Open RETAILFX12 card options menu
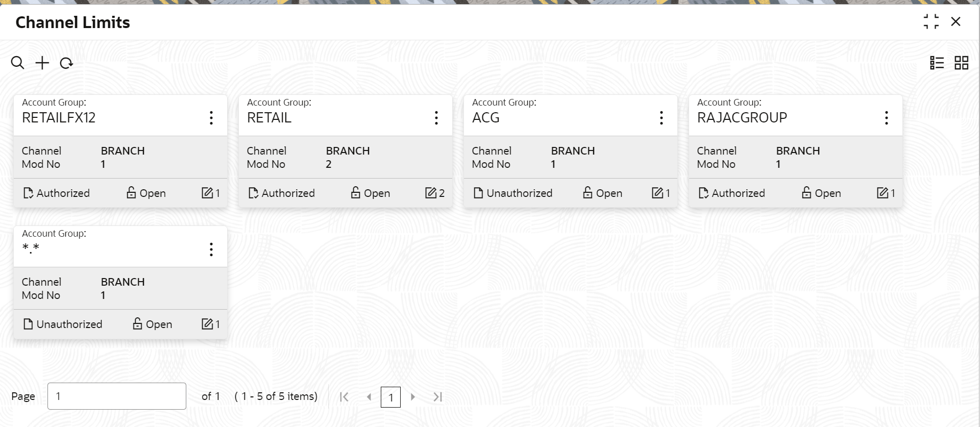The width and height of the screenshot is (980, 427). point(211,118)
